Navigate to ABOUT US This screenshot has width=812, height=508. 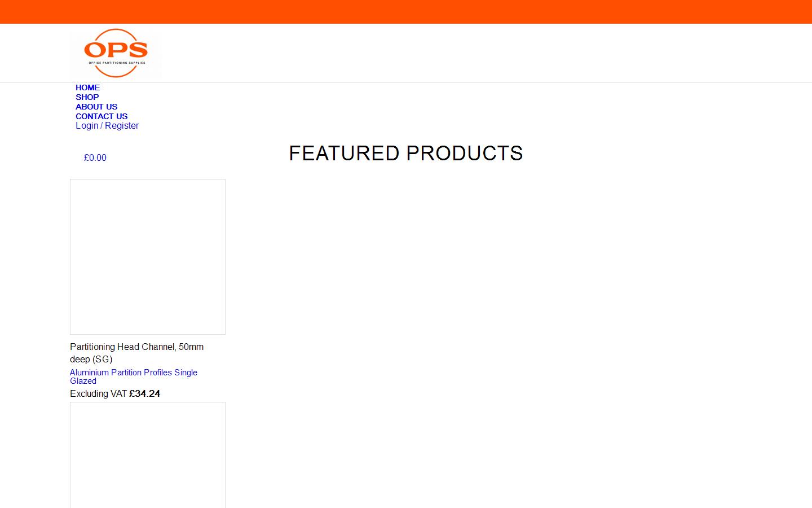click(96, 107)
